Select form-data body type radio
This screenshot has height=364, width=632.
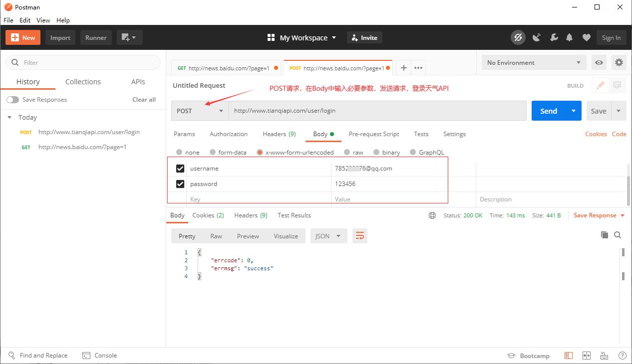click(x=213, y=152)
